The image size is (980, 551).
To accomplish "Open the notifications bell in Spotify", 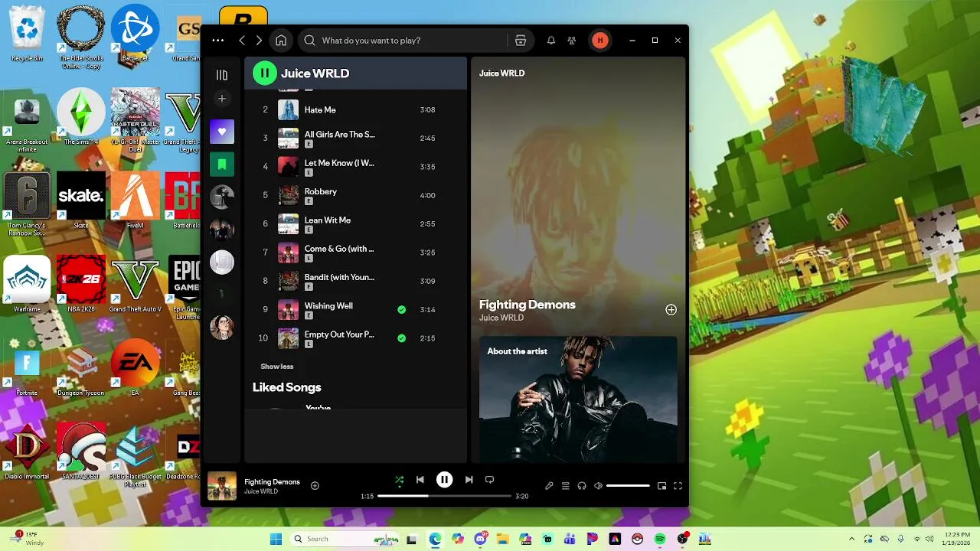I will [x=550, y=41].
